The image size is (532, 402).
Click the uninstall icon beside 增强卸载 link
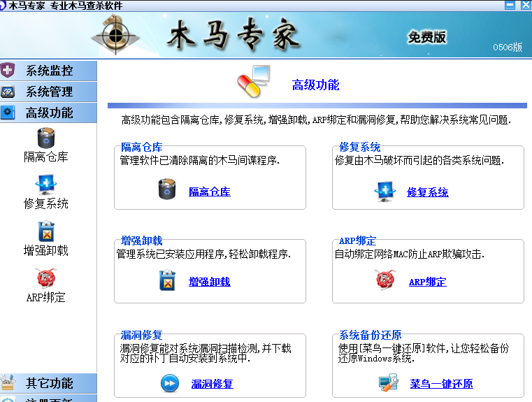click(167, 280)
